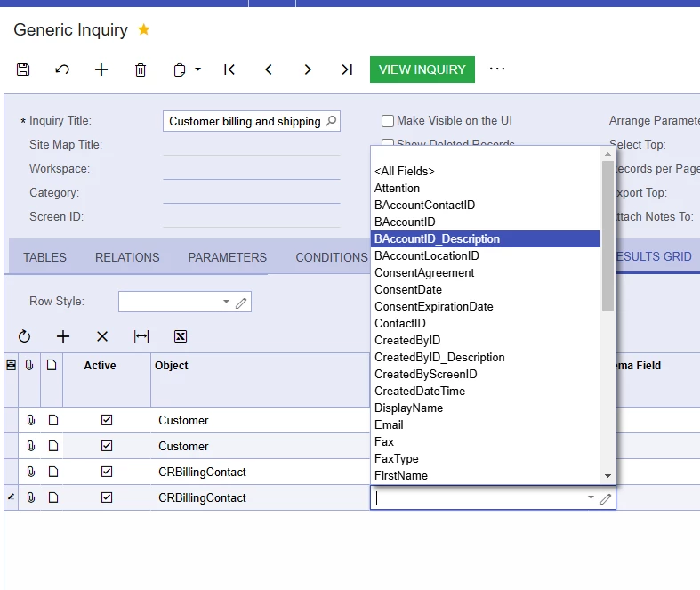Edit Row Style with the pencil icon
Screen dimensions: 700x590
point(241,303)
